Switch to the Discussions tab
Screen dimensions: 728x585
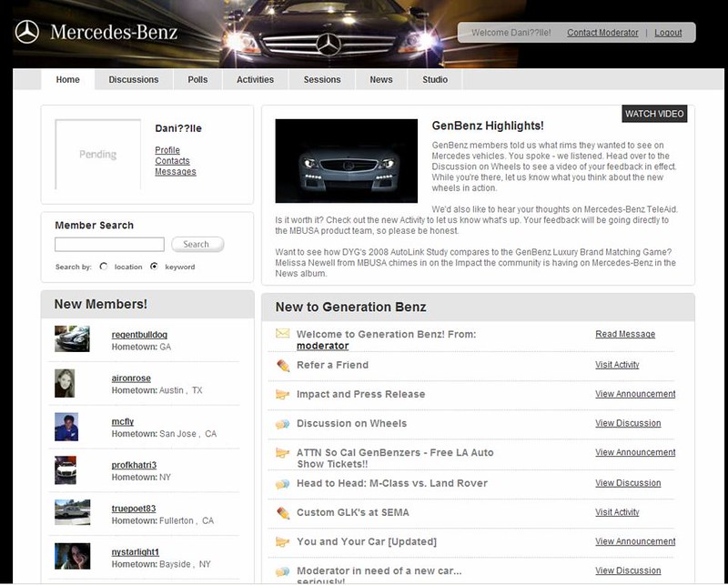[133, 79]
